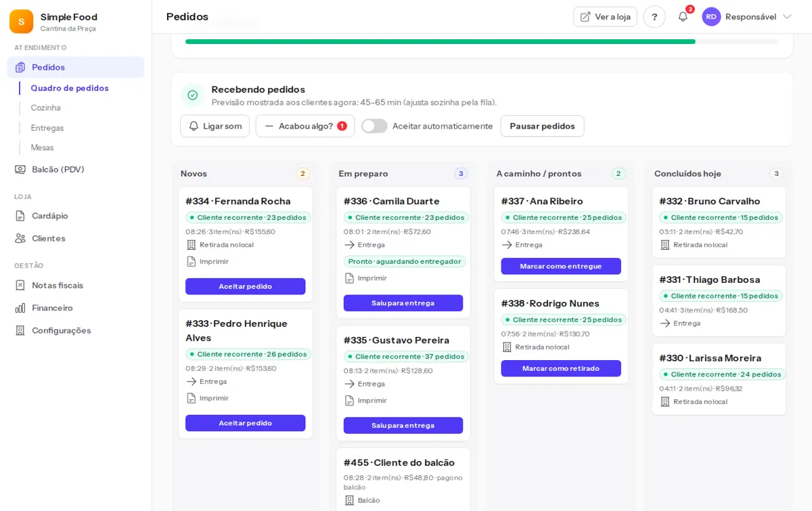Click the print icon on order #336
Screen dimensions: 812x511
pos(349,278)
